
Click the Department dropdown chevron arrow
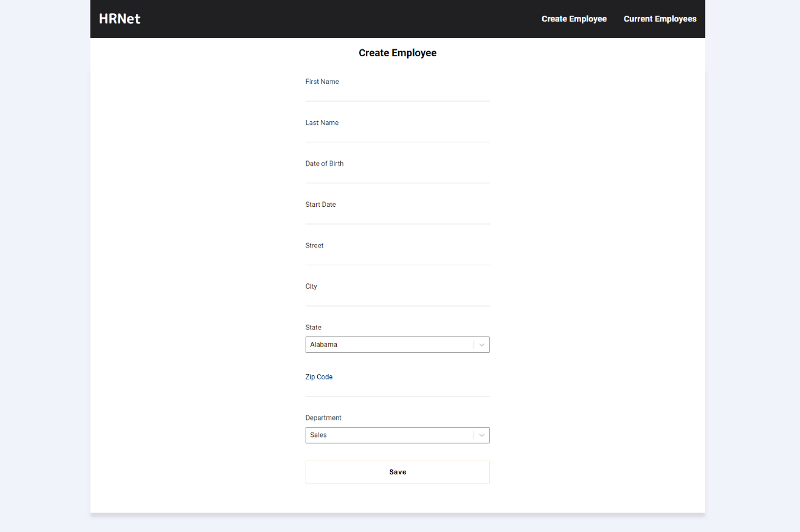click(x=481, y=435)
